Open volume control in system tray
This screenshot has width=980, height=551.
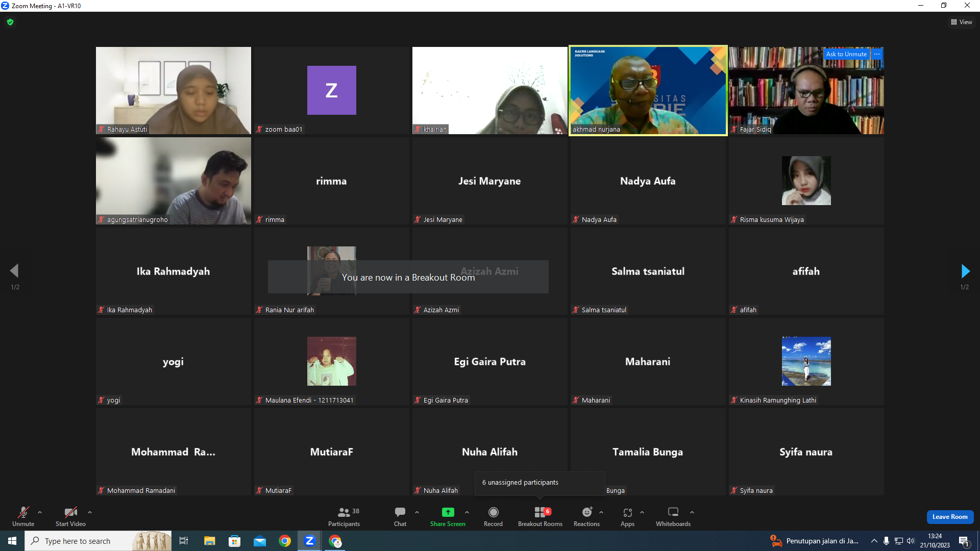pos(911,541)
